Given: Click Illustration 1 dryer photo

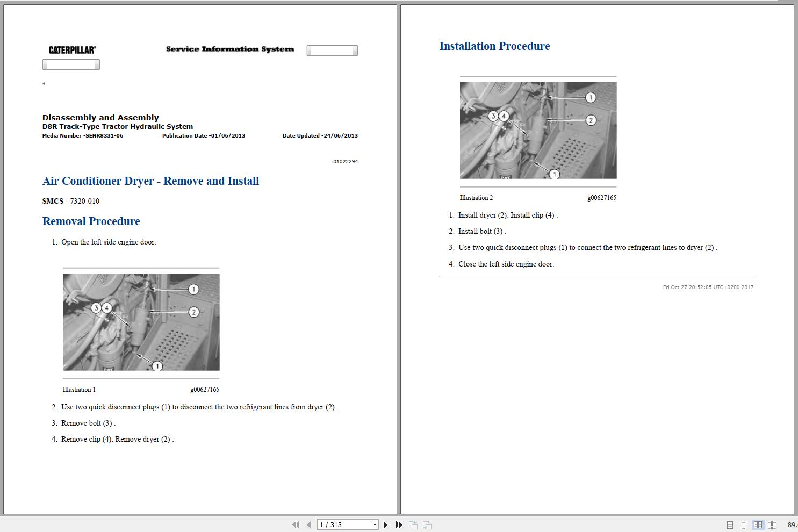Looking at the screenshot, I should point(141,322).
